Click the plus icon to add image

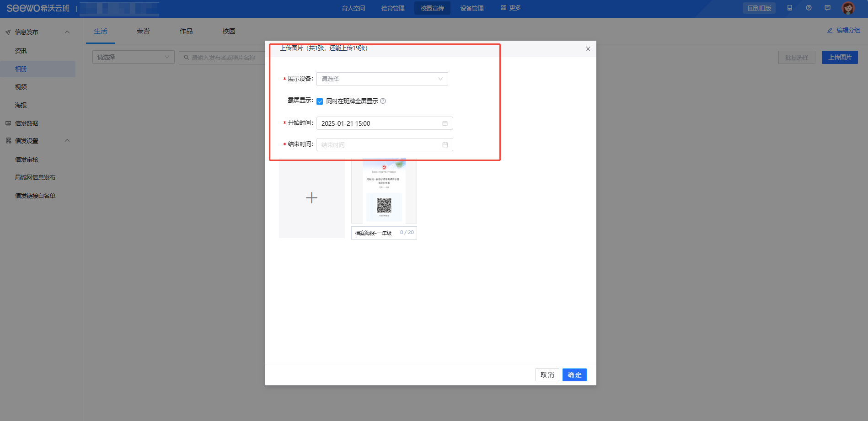point(311,197)
